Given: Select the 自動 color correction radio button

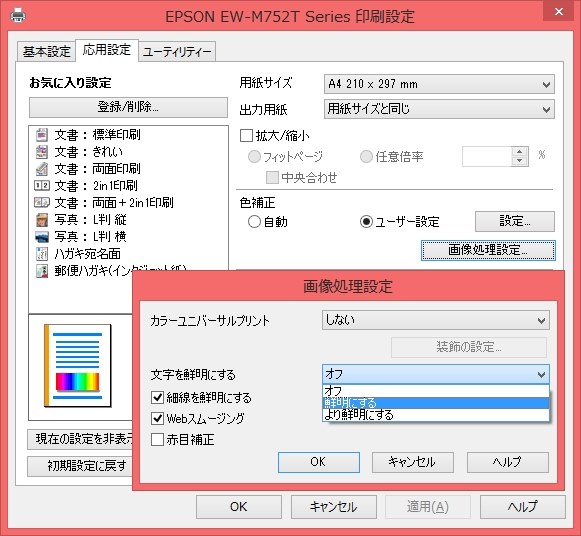Looking at the screenshot, I should [x=254, y=222].
